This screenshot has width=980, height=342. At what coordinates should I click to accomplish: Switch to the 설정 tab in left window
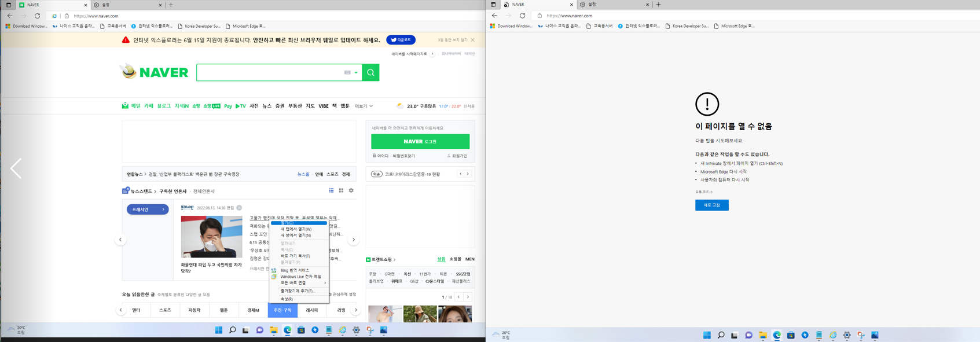127,5
